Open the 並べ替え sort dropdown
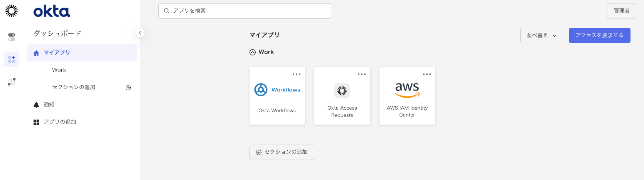644x180 pixels. [542, 35]
